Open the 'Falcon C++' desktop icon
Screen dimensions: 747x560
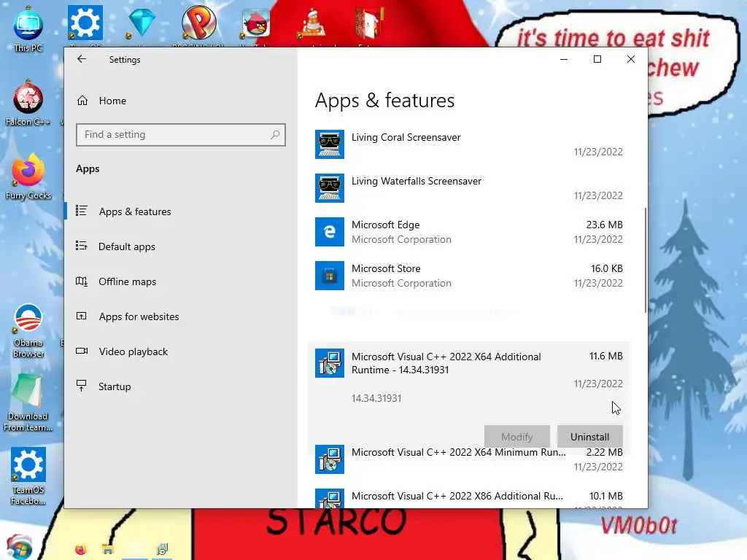point(28,104)
